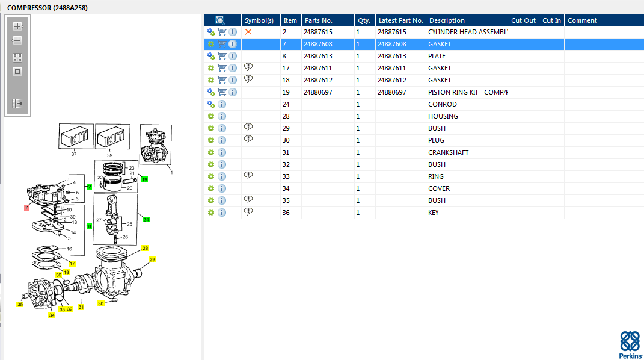This screenshot has height=360, width=644.
Task: Click gear icon for COVER item 34
Action: coord(211,188)
